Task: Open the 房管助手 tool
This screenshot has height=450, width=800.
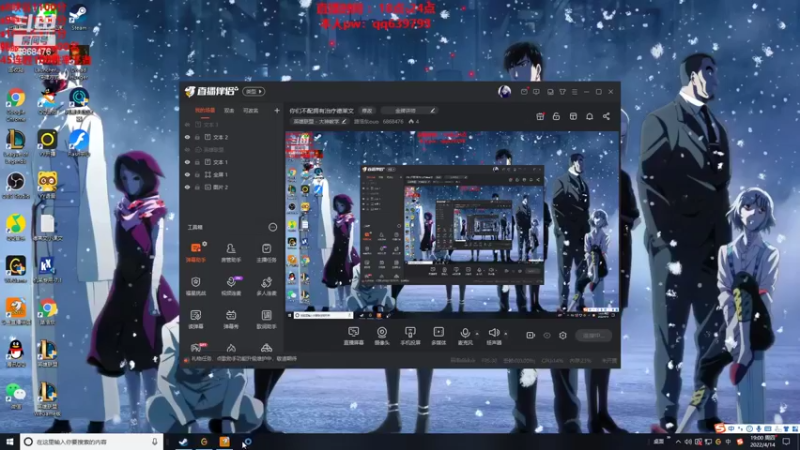Action: [231, 252]
